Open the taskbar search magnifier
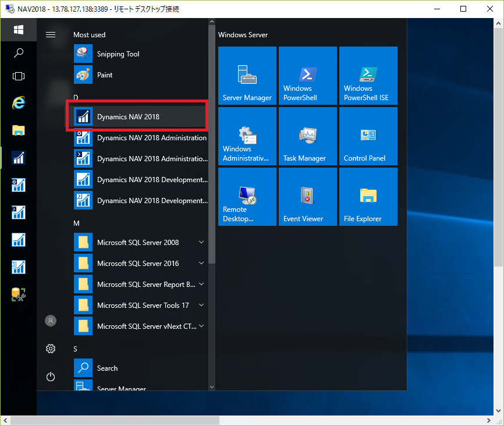 tap(18, 53)
